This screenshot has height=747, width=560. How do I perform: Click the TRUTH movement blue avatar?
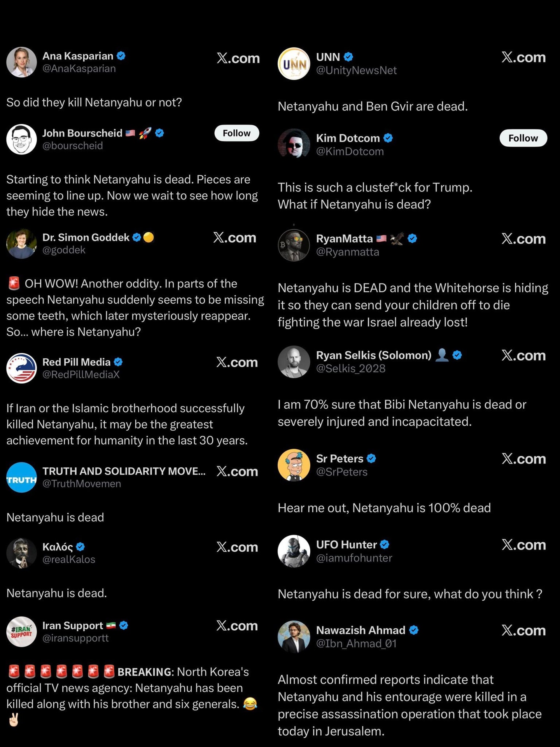pos(21,477)
